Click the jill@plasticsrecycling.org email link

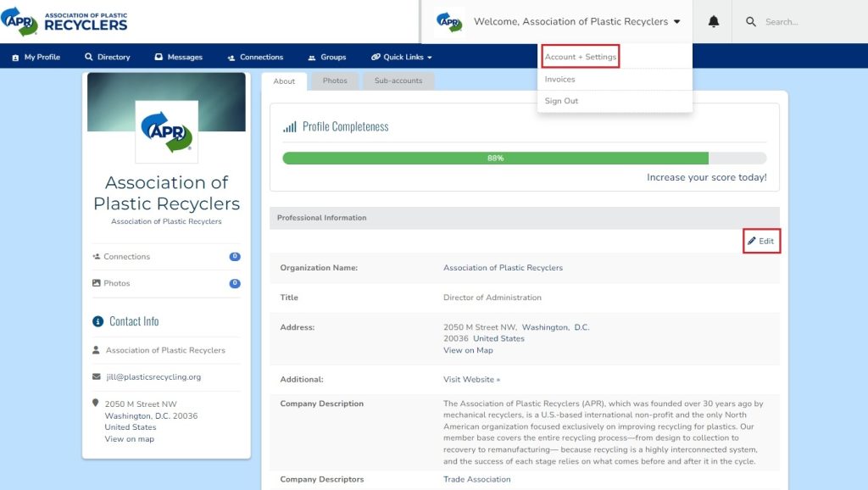point(153,376)
